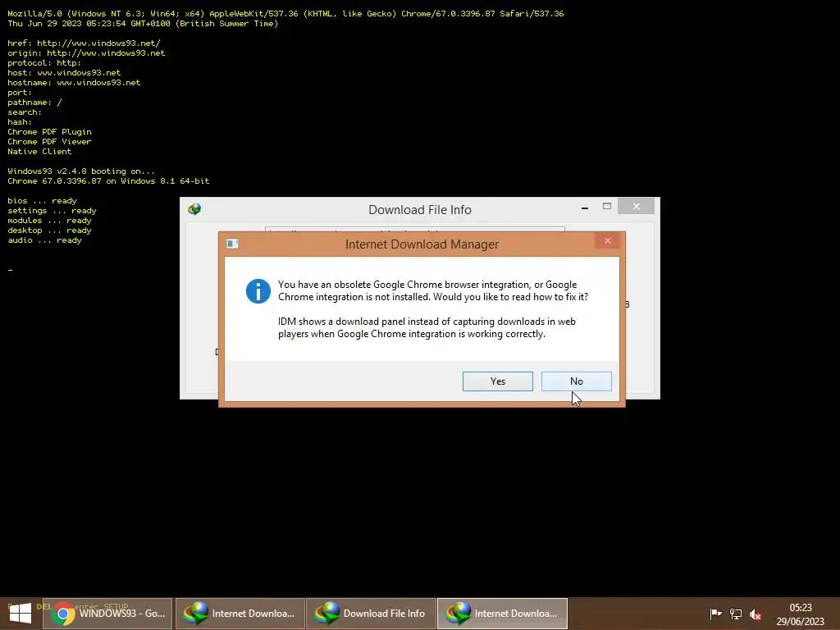Image resolution: width=840 pixels, height=630 pixels.
Task: Click No in the Internet Download Manager dialog
Action: 577,381
